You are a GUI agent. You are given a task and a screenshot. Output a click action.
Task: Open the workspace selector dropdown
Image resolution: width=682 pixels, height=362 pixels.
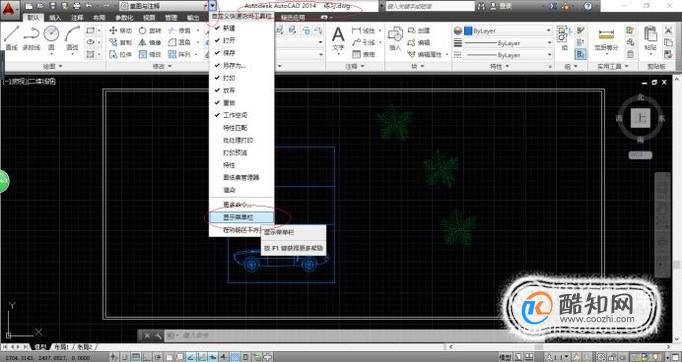click(x=163, y=6)
